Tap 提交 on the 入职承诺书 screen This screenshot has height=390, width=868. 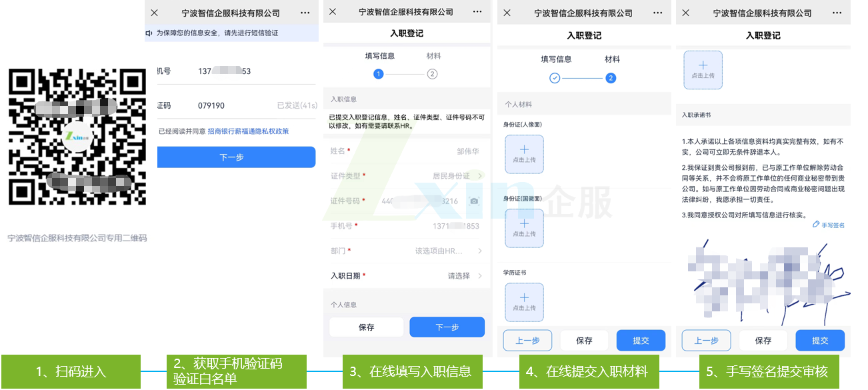pos(820,341)
